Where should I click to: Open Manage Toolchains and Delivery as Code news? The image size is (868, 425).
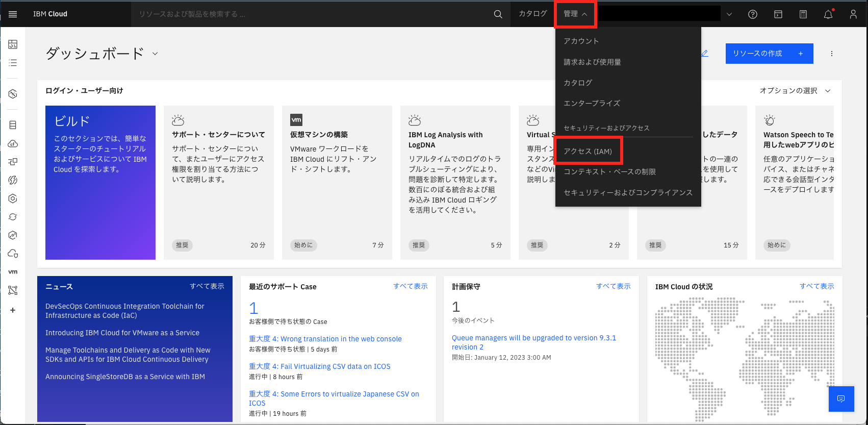click(128, 355)
